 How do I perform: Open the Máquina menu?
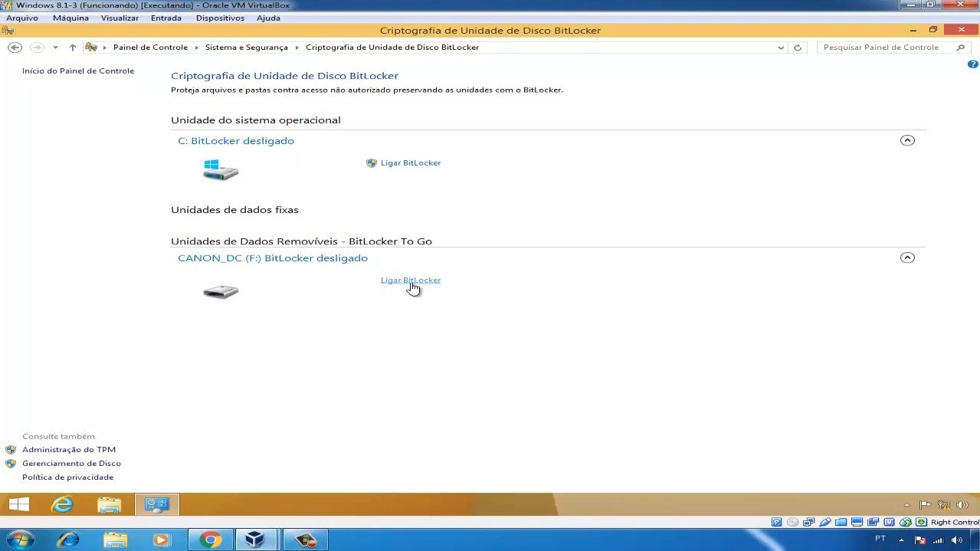click(70, 18)
